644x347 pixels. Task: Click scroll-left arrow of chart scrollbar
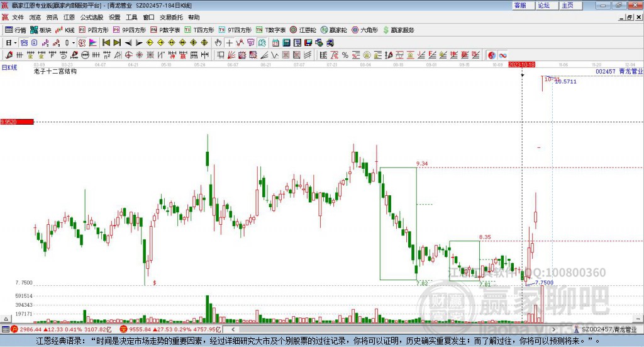[x=233, y=329]
